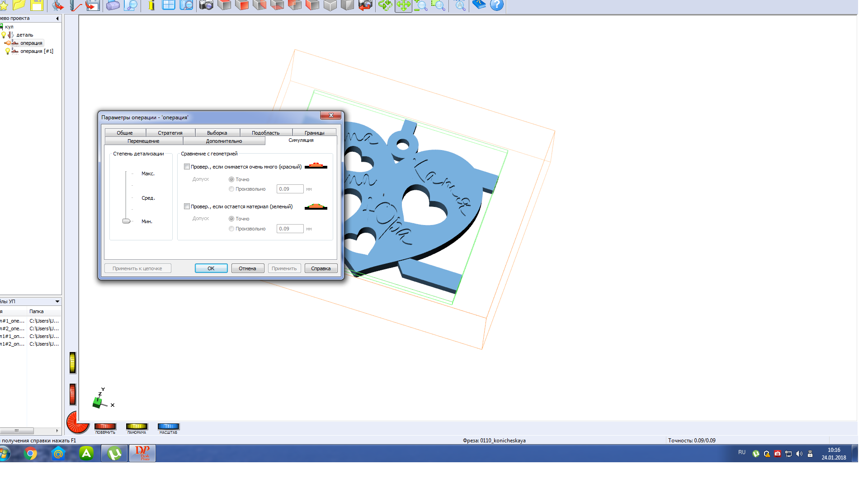Click the Отмена button
This screenshot has width=868, height=488.
click(247, 268)
